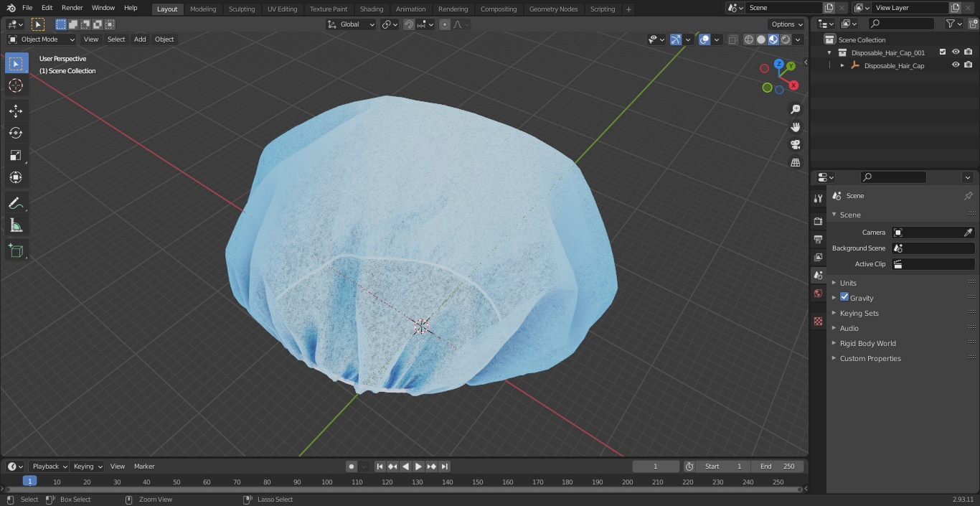Screen dimensions: 980x506
Task: Switch to UV Editing workspace tab
Action: point(282,9)
